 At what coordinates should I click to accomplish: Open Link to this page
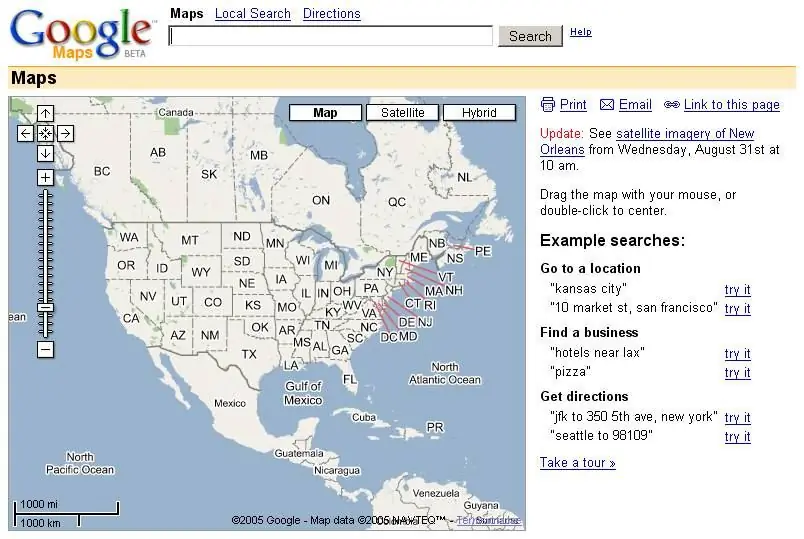coord(732,105)
